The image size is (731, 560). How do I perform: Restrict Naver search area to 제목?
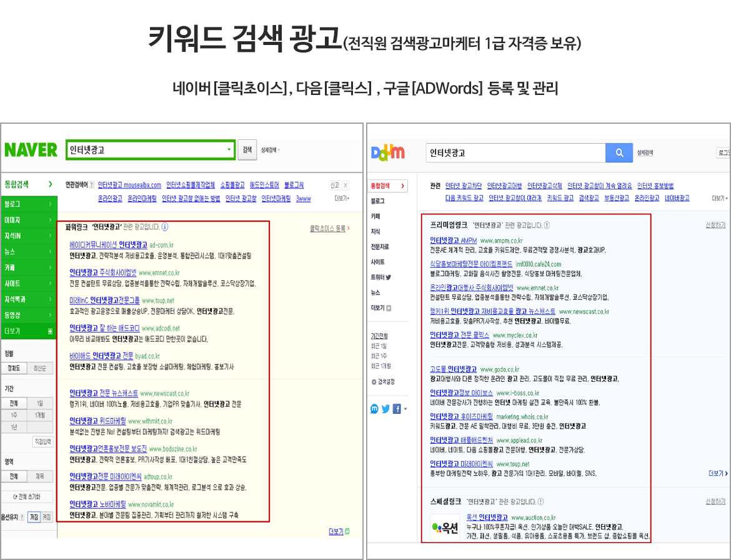point(40,476)
